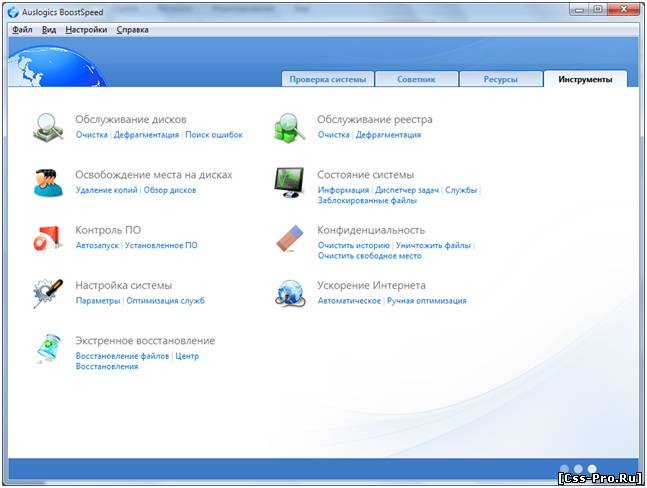Image resolution: width=647 pixels, height=488 pixels.
Task: Select the Ручная оптимизация link
Action: pos(426,301)
